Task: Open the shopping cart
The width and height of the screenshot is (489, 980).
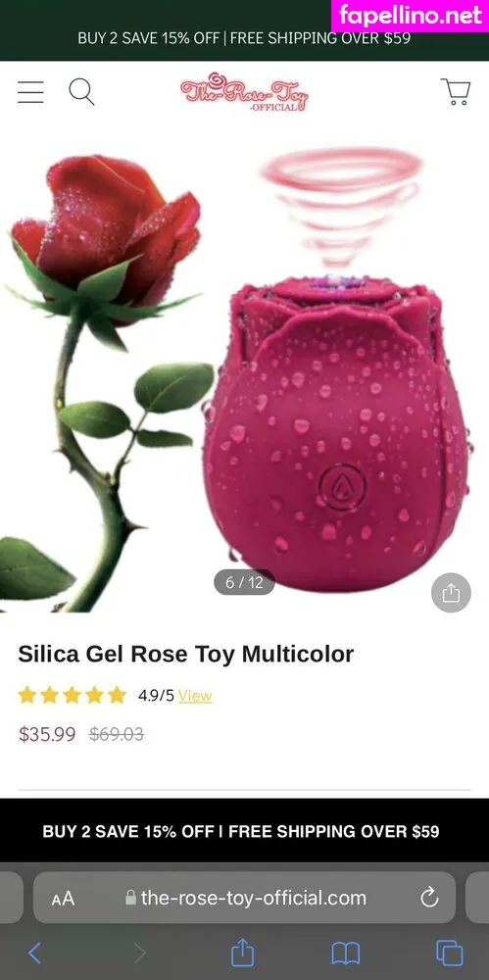Action: [x=456, y=92]
